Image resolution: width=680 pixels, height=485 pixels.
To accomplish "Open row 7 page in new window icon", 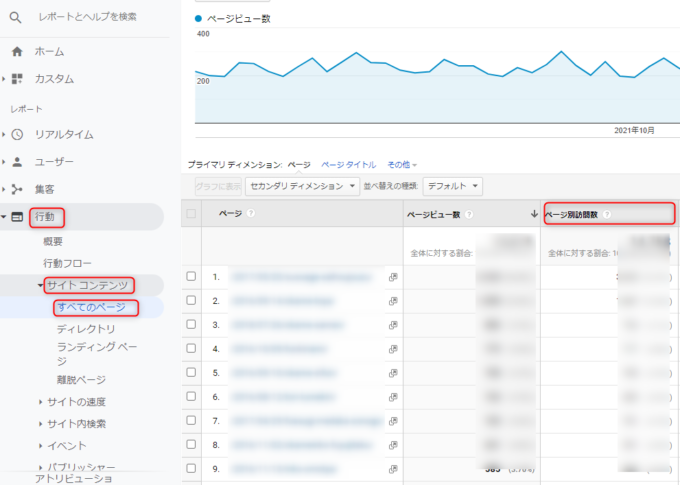I will pos(393,421).
